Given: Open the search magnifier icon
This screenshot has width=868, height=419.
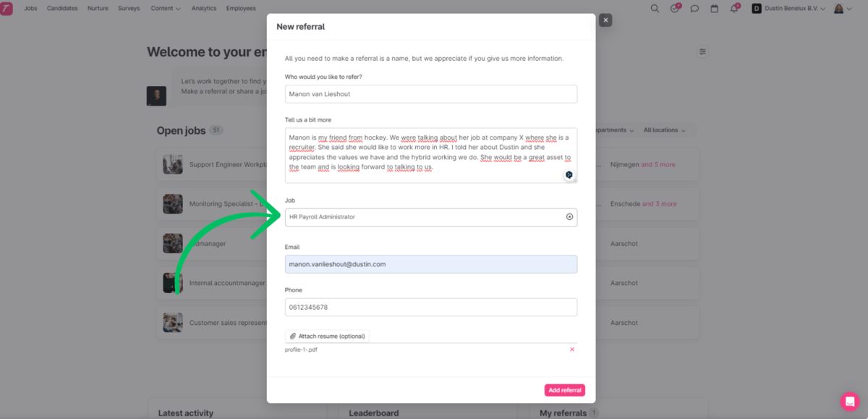Looking at the screenshot, I should click(655, 9).
